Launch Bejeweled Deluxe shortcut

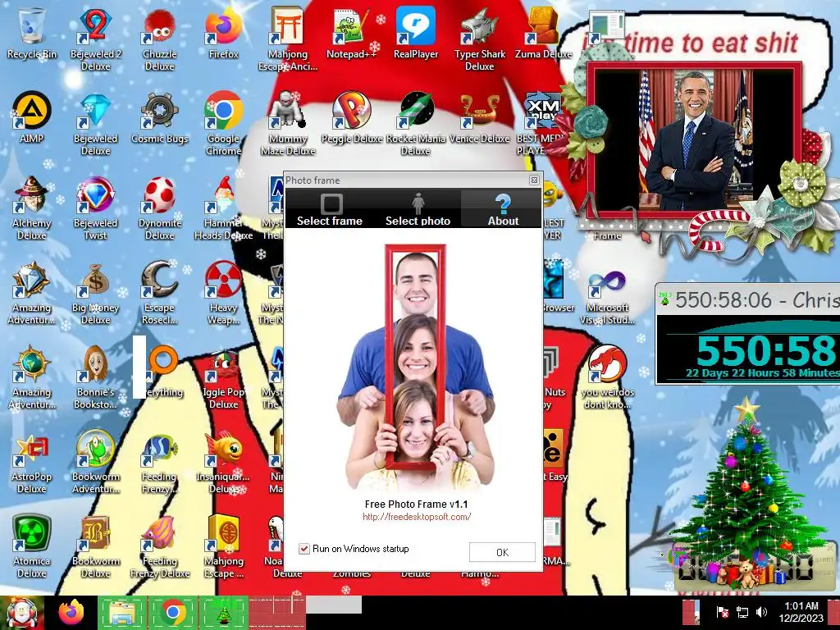[95, 123]
